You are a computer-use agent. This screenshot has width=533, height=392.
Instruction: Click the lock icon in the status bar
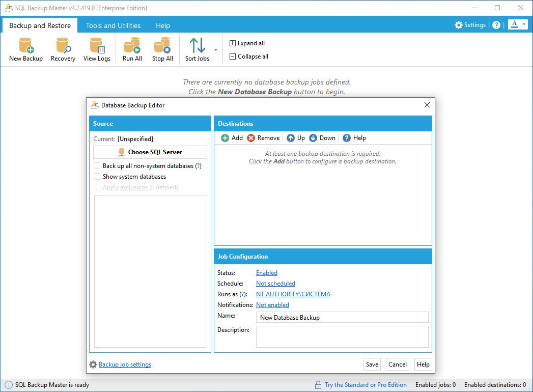coord(318,385)
